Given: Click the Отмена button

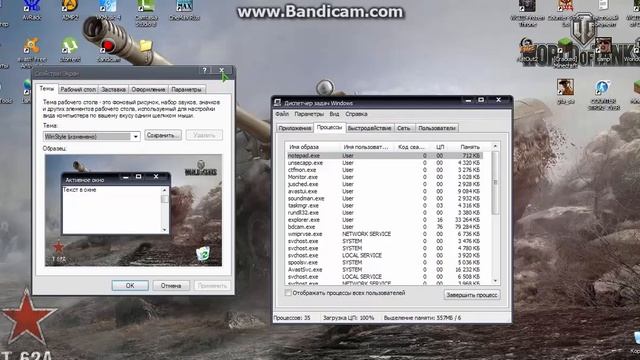Looking at the screenshot, I should [171, 285].
